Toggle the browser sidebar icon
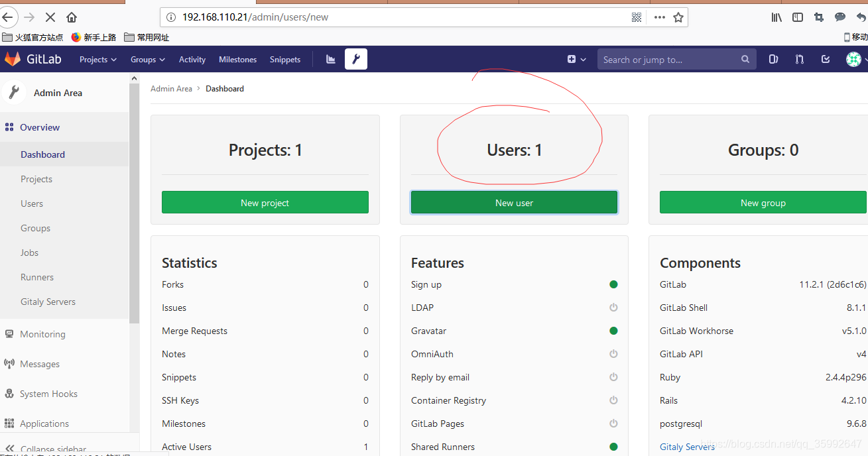Viewport: 868px width, 456px height. coord(798,17)
